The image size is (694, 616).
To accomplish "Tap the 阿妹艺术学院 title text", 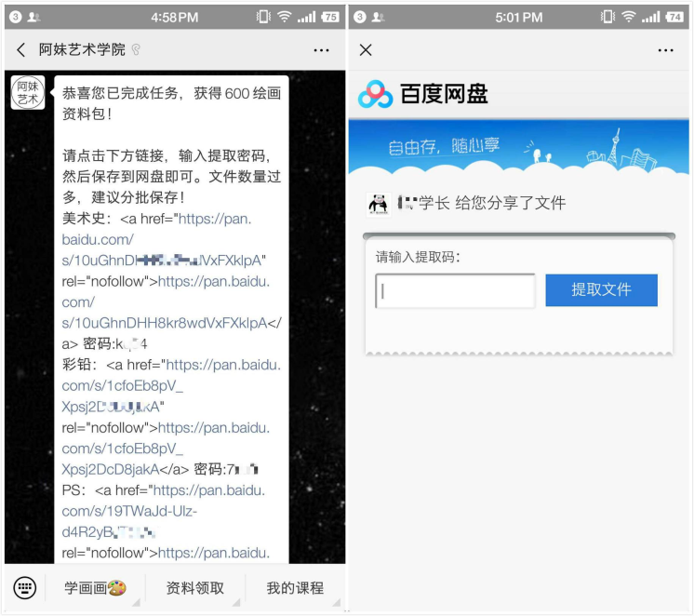I will [x=82, y=49].
